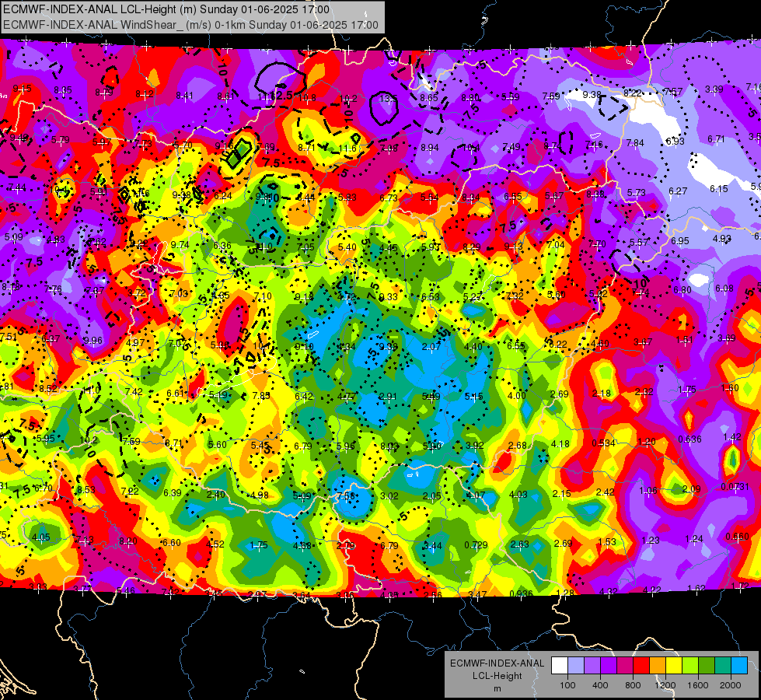Click the 1.06 grid value
The height and width of the screenshot is (700, 761).
click(648, 491)
